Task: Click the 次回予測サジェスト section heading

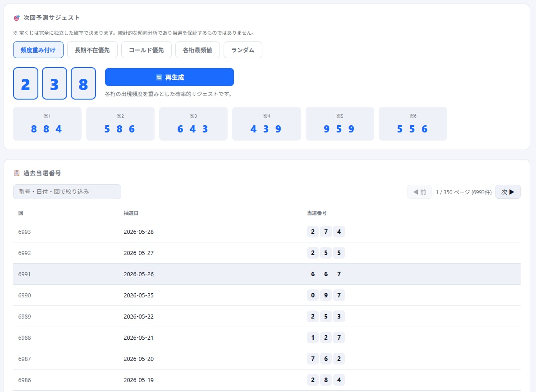Action: pos(52,18)
